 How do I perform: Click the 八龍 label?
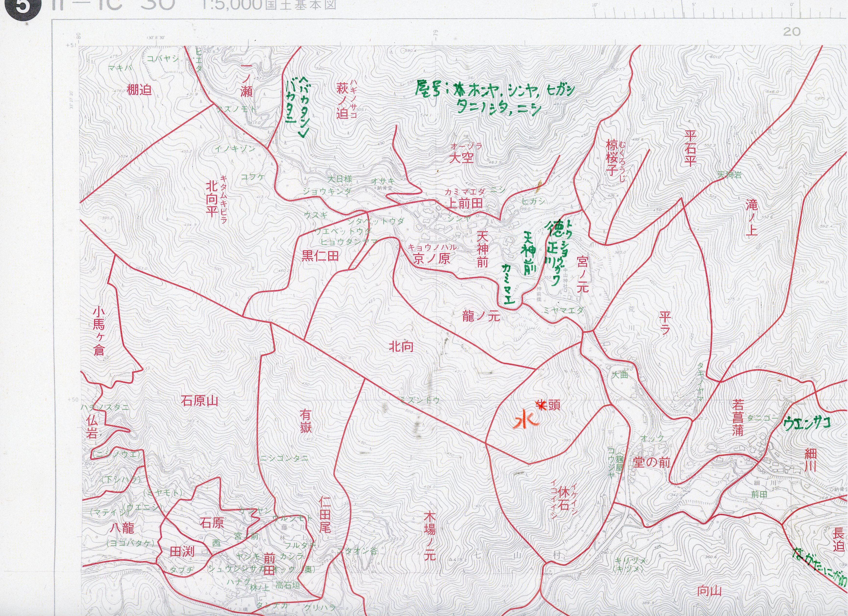coord(122,528)
